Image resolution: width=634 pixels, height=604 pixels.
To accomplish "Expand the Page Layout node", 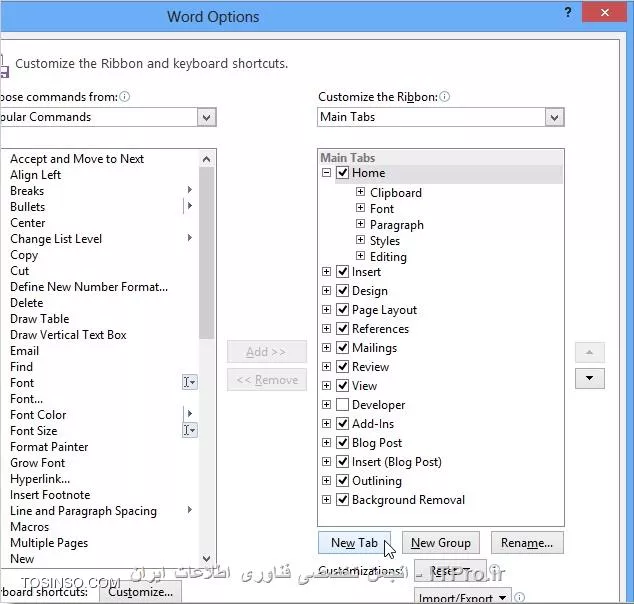I will 326,309.
